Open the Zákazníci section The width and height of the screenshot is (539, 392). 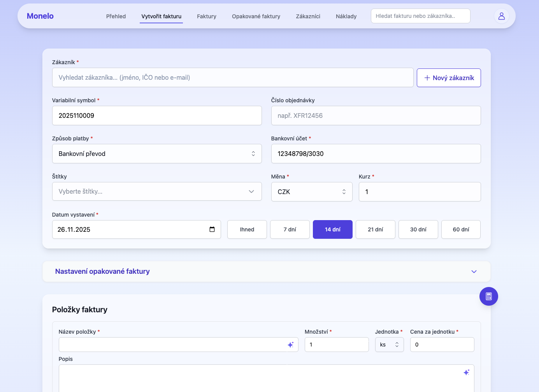(308, 16)
